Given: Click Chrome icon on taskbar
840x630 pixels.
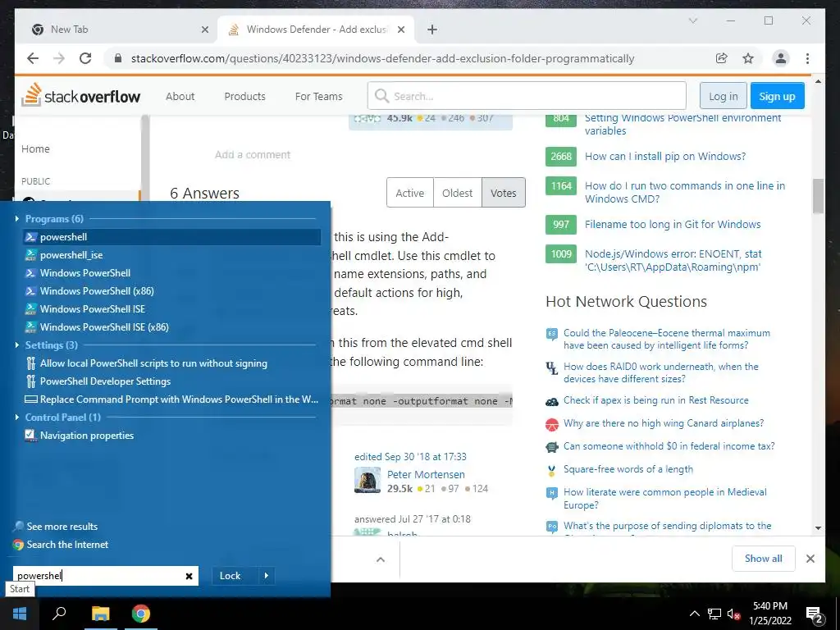Looking at the screenshot, I should point(141,614).
